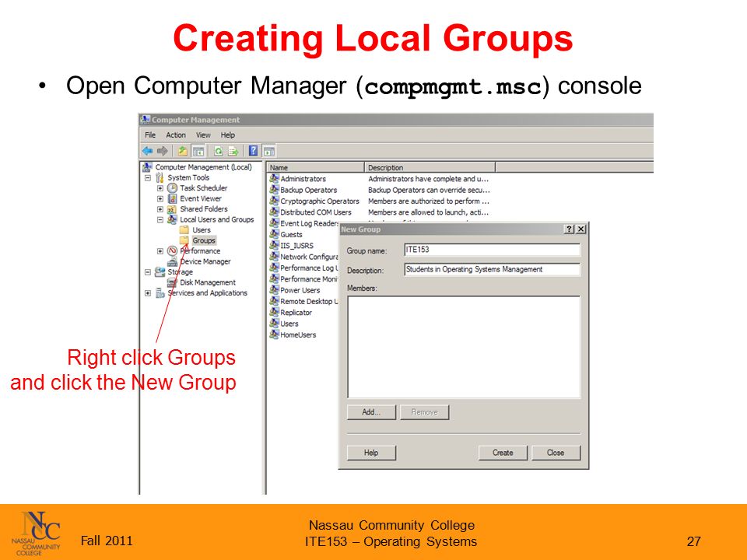Click the 'Backup Operators can override secu...' description
The width and height of the screenshot is (747, 560).
pyautogui.click(x=430, y=190)
